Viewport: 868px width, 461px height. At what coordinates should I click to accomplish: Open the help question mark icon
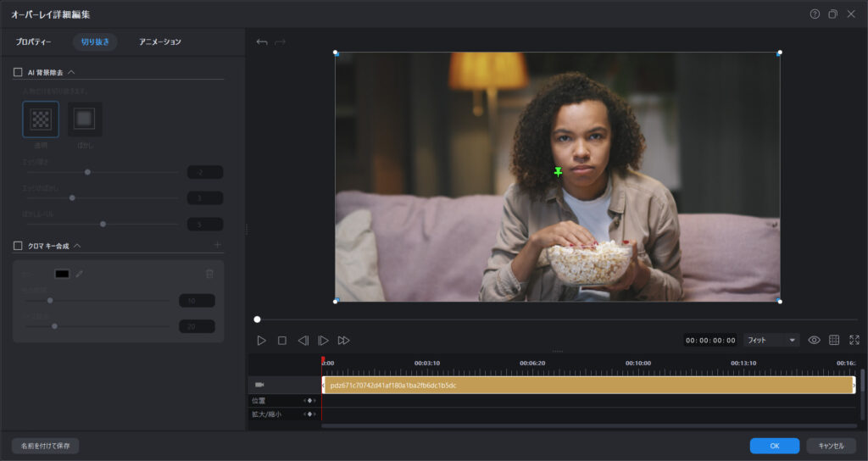coord(815,14)
